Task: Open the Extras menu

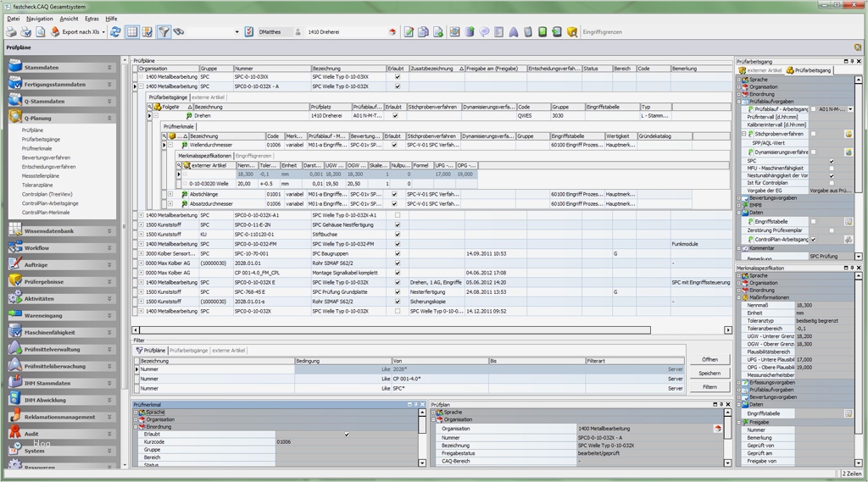Action: [92, 18]
